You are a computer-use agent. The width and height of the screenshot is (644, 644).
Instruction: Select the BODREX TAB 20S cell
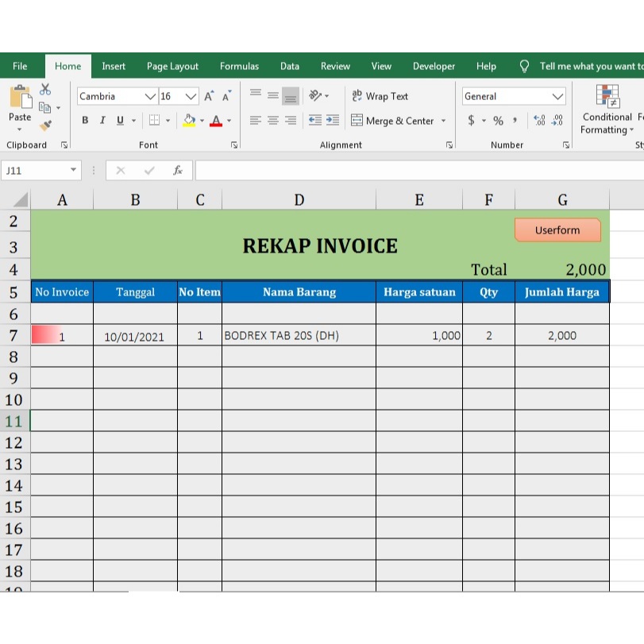299,336
